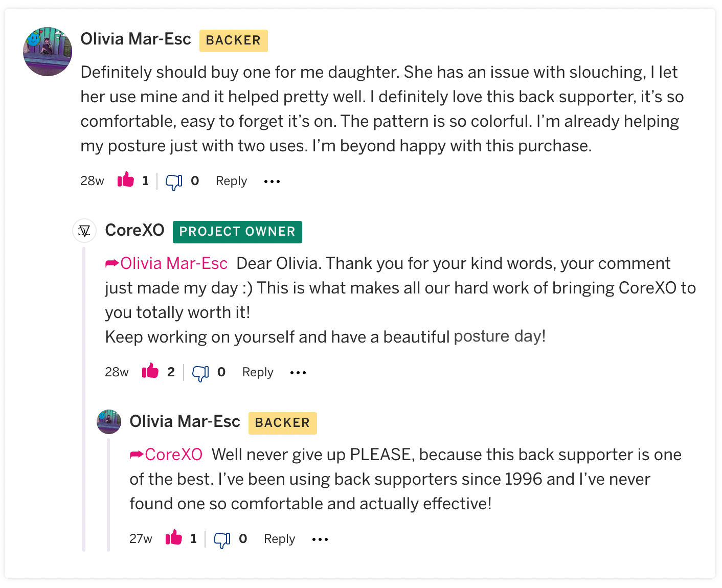The image size is (722, 588).
Task: Thumbs up CoreXO's reply
Action: pyautogui.click(x=150, y=372)
